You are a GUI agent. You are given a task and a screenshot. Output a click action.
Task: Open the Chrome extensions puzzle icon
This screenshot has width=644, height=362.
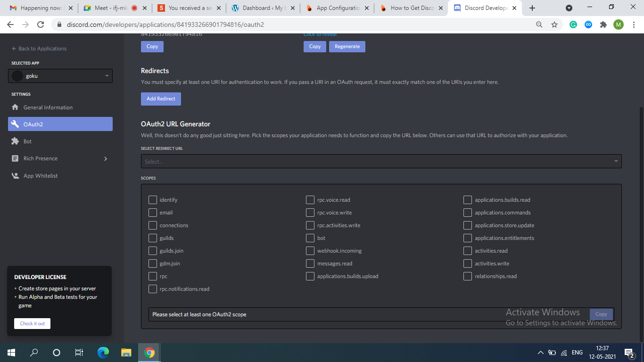click(603, 25)
